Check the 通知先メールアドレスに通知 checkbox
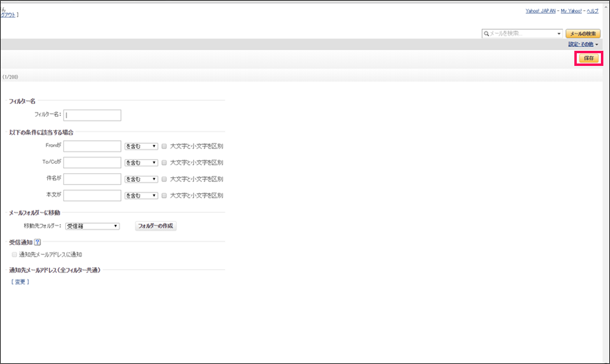Viewport: 610px width, 364px height. [x=15, y=255]
